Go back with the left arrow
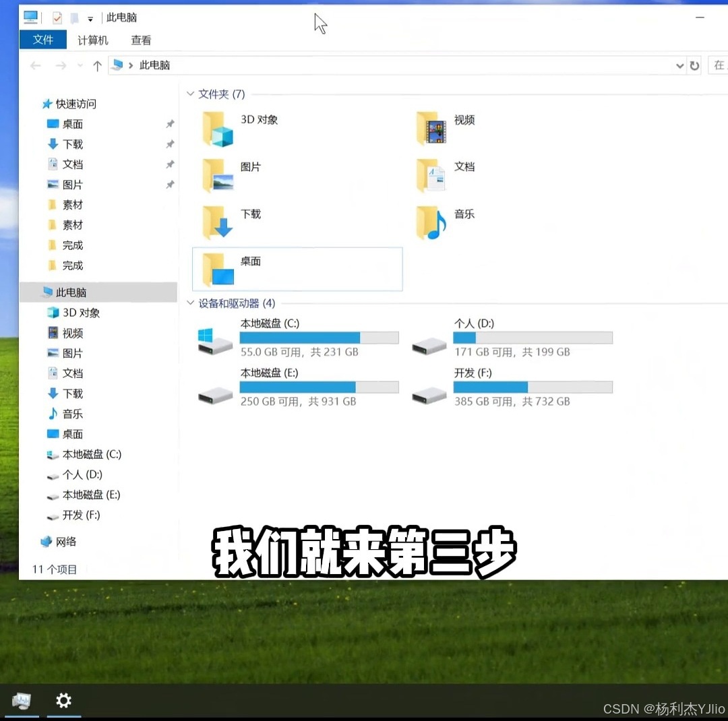This screenshot has width=728, height=721. click(x=35, y=65)
